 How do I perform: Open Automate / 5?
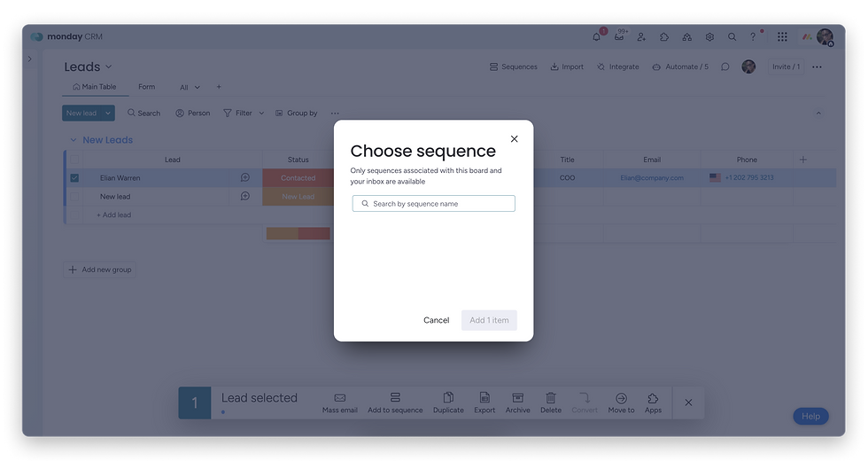tap(680, 66)
